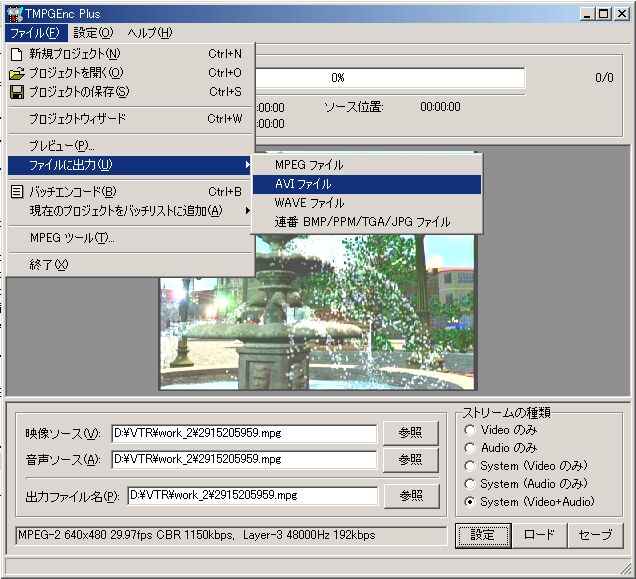Select WAVE ファイル output option
Image resolution: width=636 pixels, height=579 pixels.
367,203
